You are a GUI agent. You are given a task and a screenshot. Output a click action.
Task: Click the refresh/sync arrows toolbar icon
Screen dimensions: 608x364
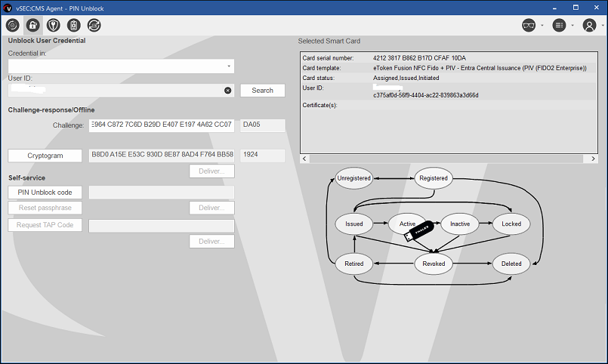coord(94,26)
